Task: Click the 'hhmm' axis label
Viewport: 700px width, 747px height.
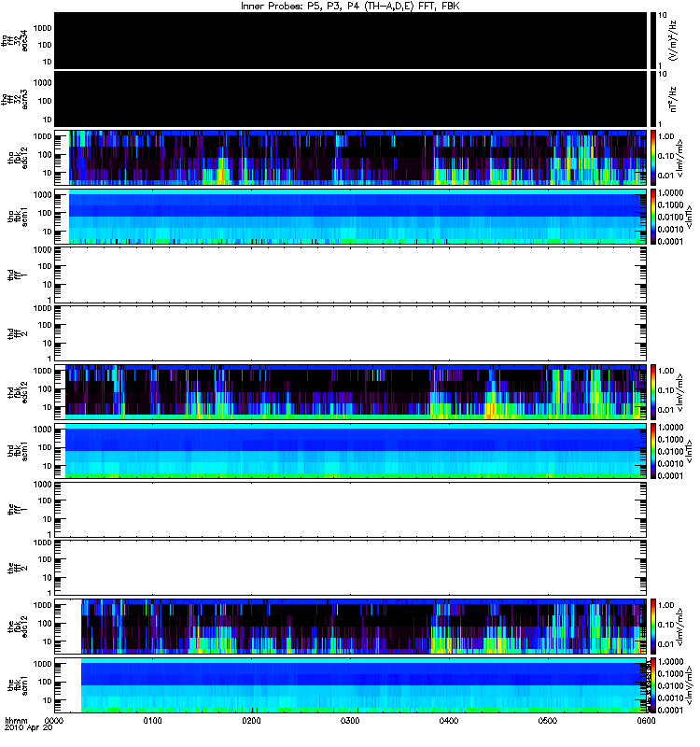Action: (16, 720)
